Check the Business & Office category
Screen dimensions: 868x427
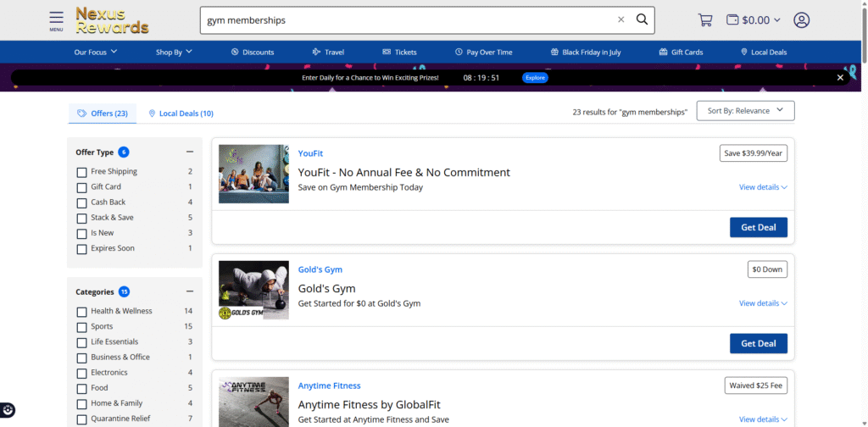tap(81, 358)
